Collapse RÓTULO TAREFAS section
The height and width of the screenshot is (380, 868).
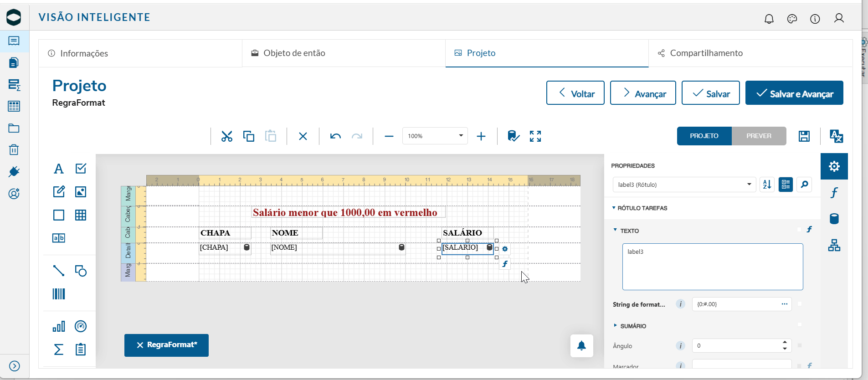pos(614,208)
